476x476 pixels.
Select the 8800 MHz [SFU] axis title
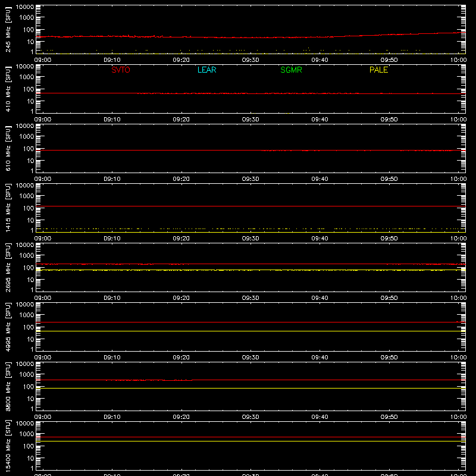coord(8,387)
